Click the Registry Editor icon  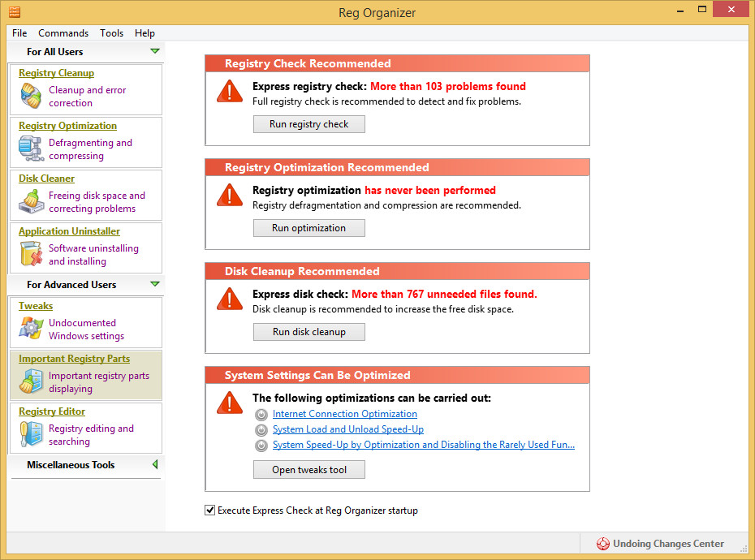click(31, 434)
